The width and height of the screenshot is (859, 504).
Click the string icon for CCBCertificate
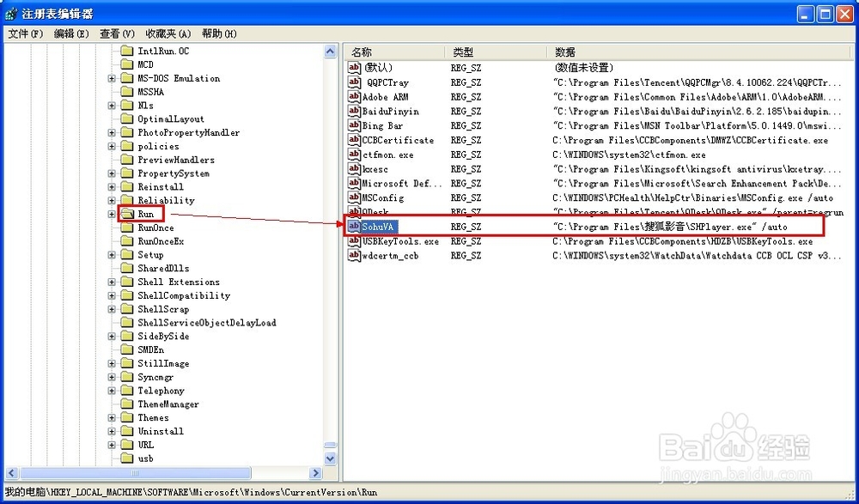(x=354, y=140)
